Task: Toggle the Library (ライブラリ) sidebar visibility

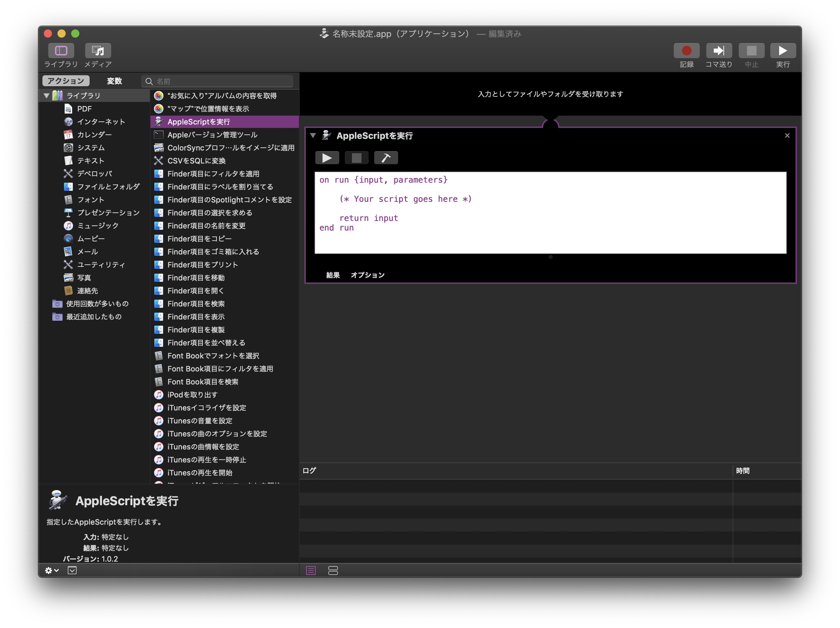Action: [61, 51]
